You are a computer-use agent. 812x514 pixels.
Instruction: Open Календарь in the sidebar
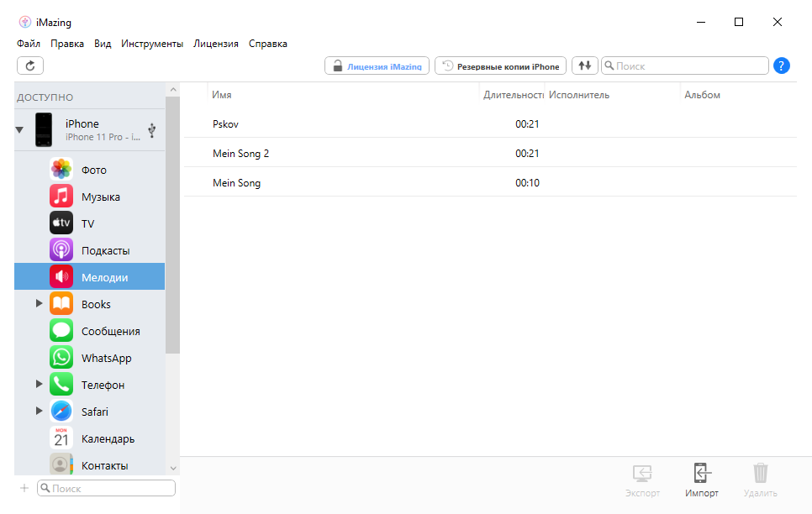pos(90,439)
